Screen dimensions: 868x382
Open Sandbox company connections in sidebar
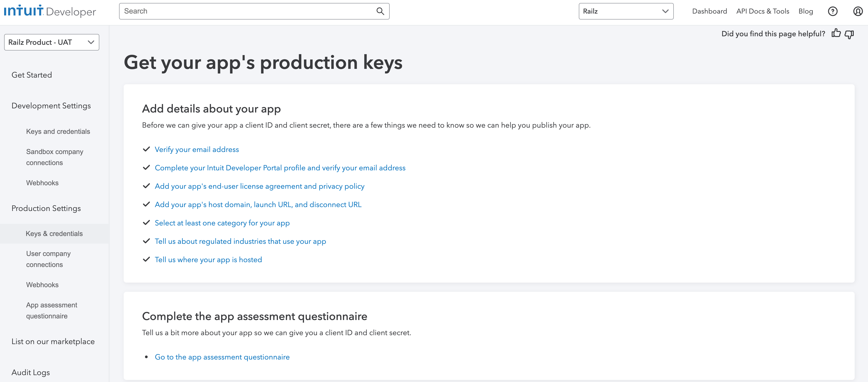coord(54,157)
